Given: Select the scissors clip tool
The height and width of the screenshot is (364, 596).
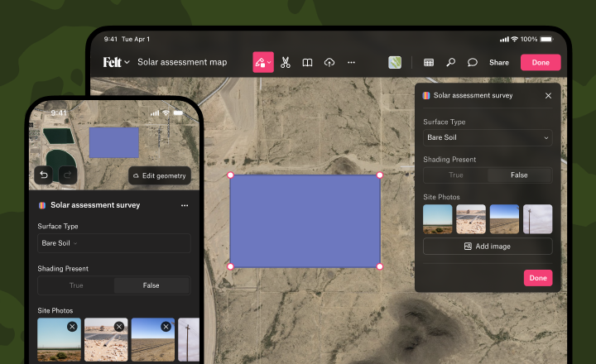Looking at the screenshot, I should point(286,62).
